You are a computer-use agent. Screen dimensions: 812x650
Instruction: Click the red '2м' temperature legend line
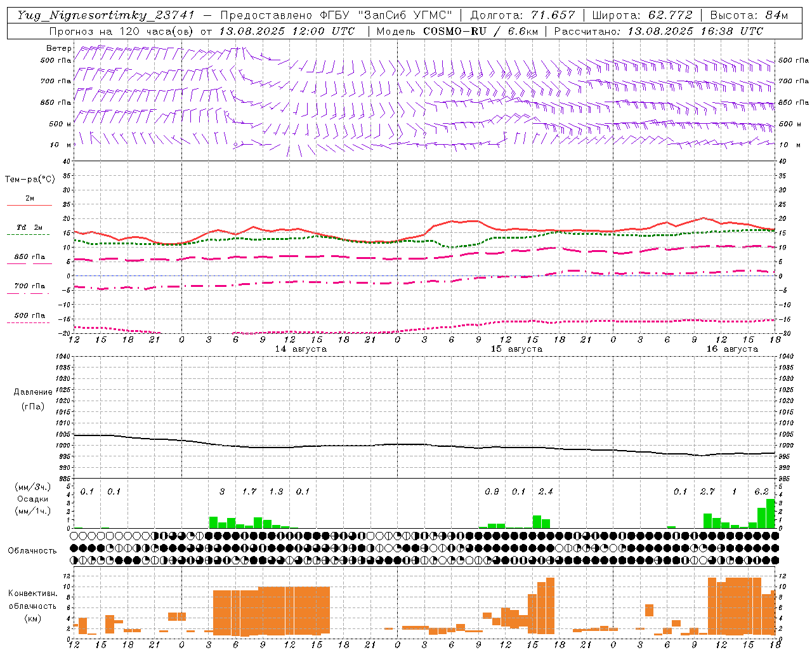tap(29, 205)
